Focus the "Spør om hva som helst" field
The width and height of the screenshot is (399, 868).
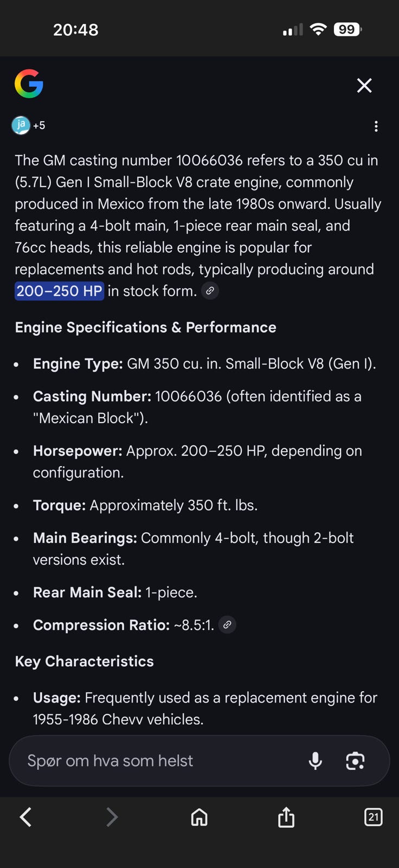click(152, 761)
